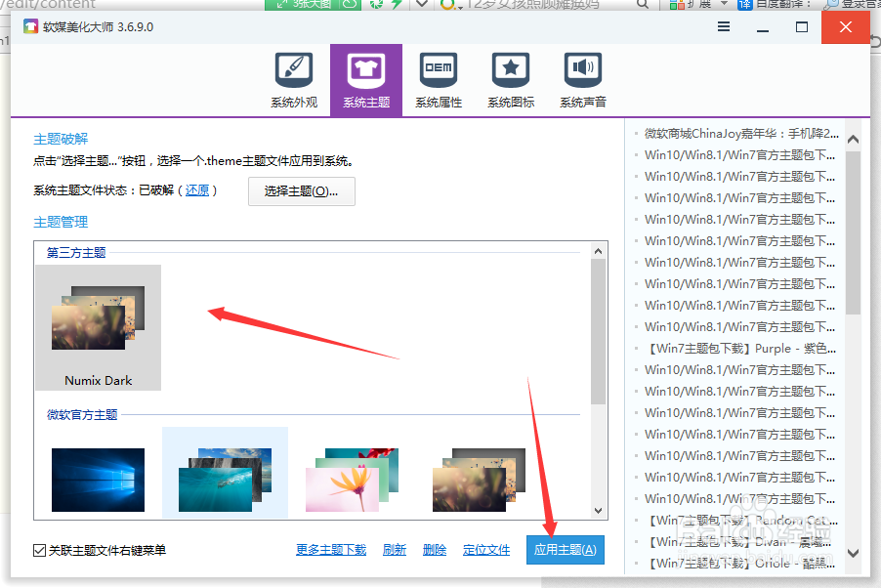Click the 刷新 refresh link

(395, 550)
